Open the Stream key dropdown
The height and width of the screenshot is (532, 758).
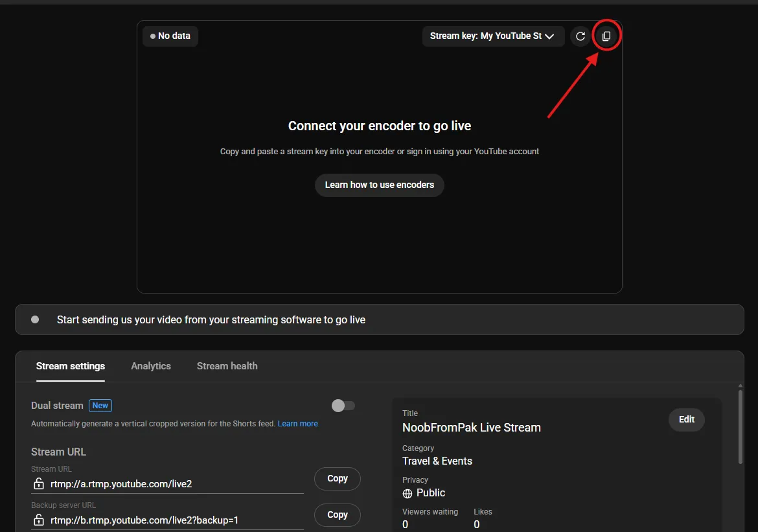(493, 36)
